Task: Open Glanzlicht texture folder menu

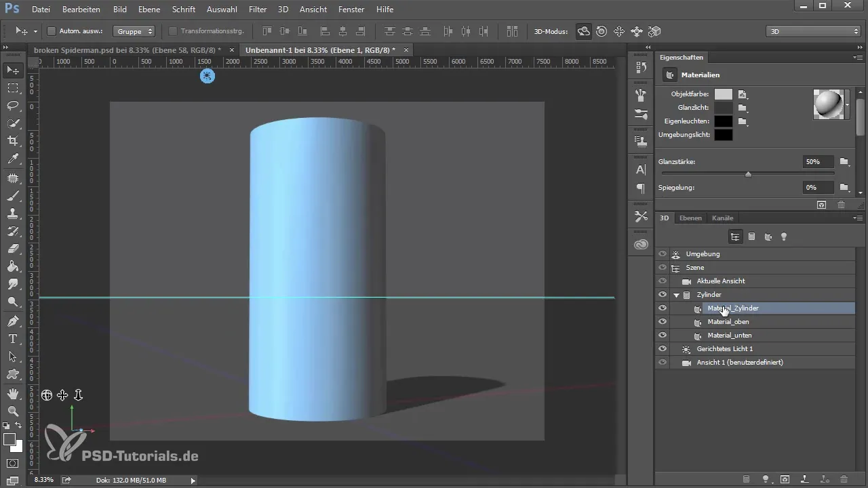Action: 743,108
